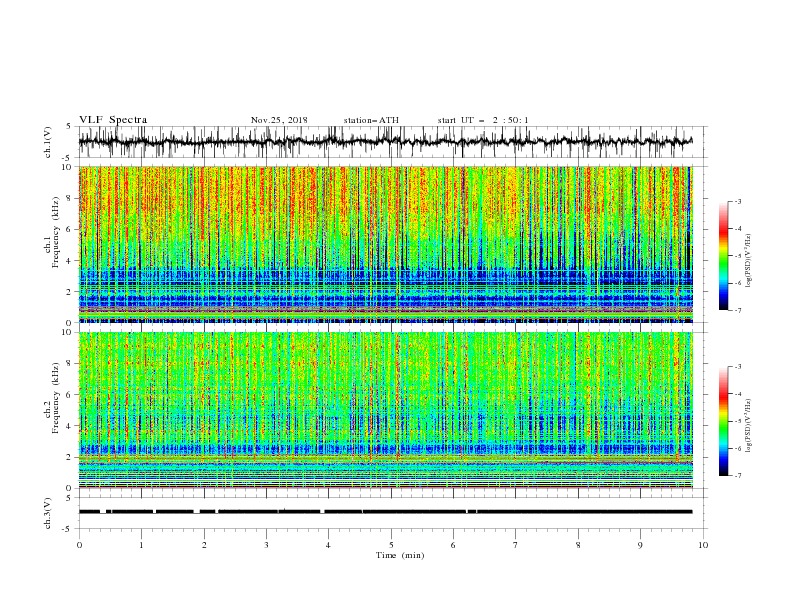The height and width of the screenshot is (612, 792).
Task: Click the "-5" tick on lower color bar
Action: tap(738, 421)
